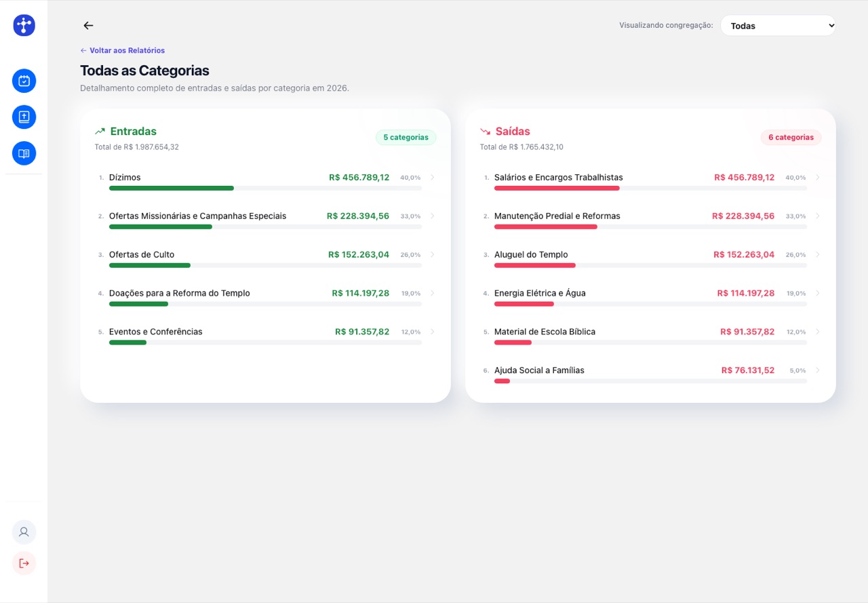Expand the Ofertas de Culto chevron
The width and height of the screenshot is (868, 603).
(433, 255)
